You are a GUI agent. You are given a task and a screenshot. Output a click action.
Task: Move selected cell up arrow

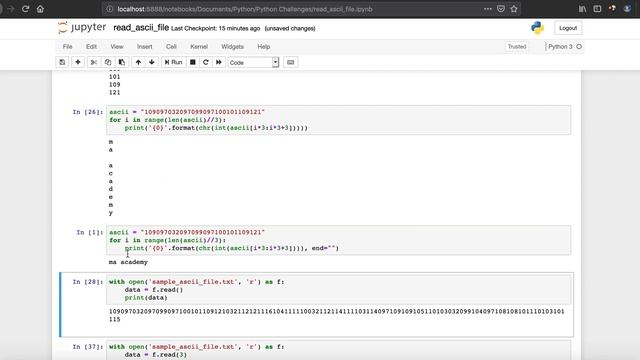click(138, 62)
